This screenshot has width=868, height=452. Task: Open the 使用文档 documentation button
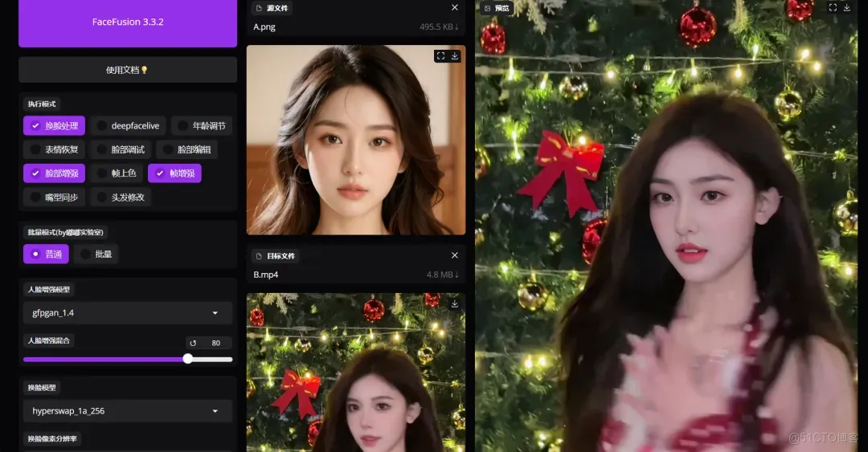128,70
